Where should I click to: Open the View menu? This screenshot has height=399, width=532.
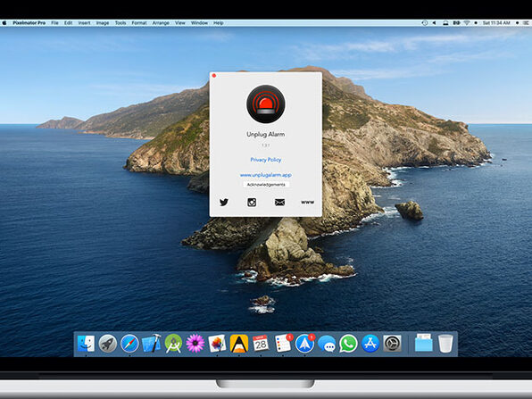[180, 23]
